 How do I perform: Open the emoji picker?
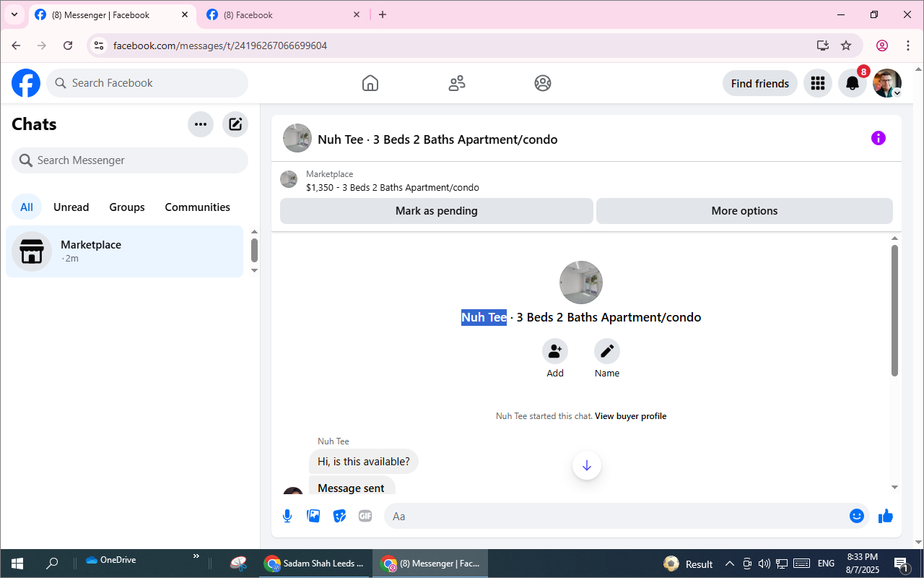(x=857, y=516)
